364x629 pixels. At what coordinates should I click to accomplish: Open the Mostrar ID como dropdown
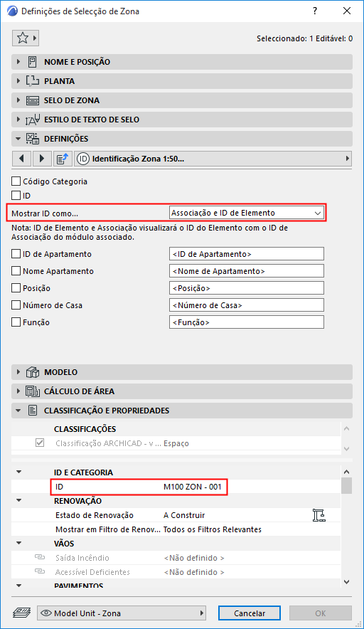[247, 213]
